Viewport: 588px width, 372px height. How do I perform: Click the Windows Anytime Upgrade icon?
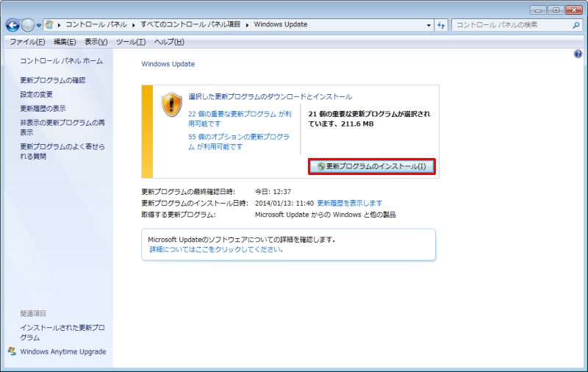click(12, 351)
